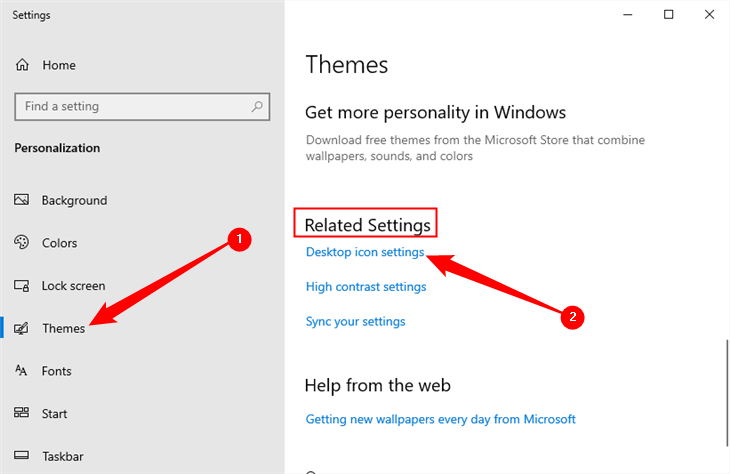730x474 pixels.
Task: Click the Start tiles icon
Action: pos(22,413)
